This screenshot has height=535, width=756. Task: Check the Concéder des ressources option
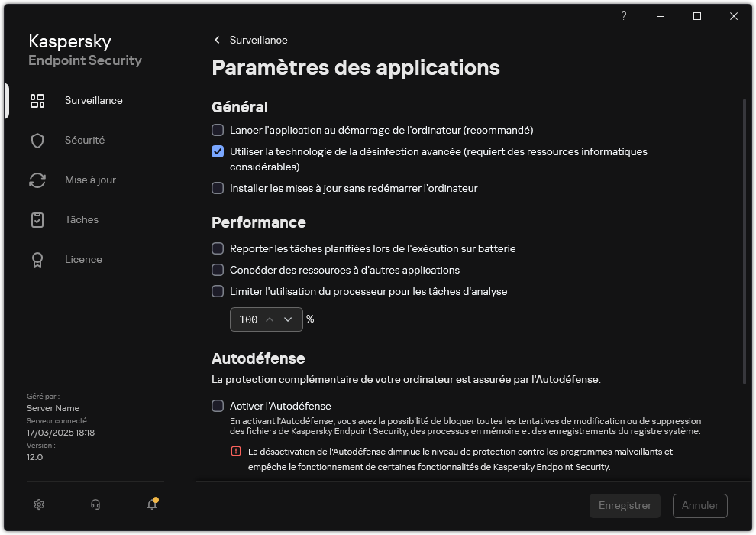click(x=218, y=270)
